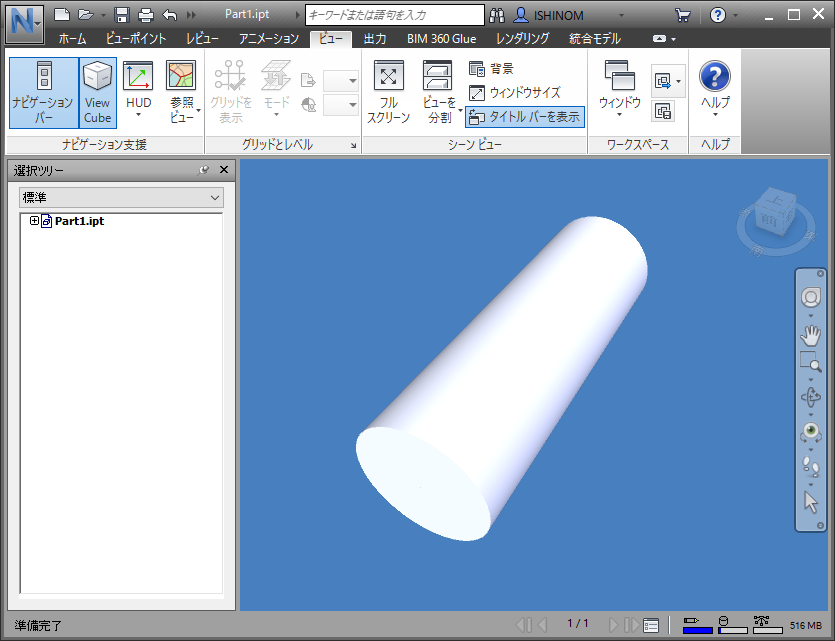This screenshot has height=641, width=835.
Task: Select the pointer Select tool
Action: [x=810, y=500]
